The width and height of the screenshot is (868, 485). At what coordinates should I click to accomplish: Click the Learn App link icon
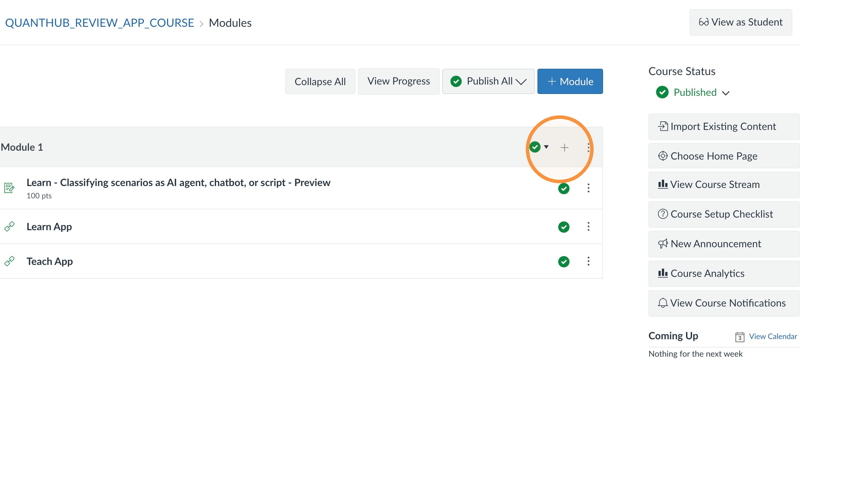click(x=9, y=227)
